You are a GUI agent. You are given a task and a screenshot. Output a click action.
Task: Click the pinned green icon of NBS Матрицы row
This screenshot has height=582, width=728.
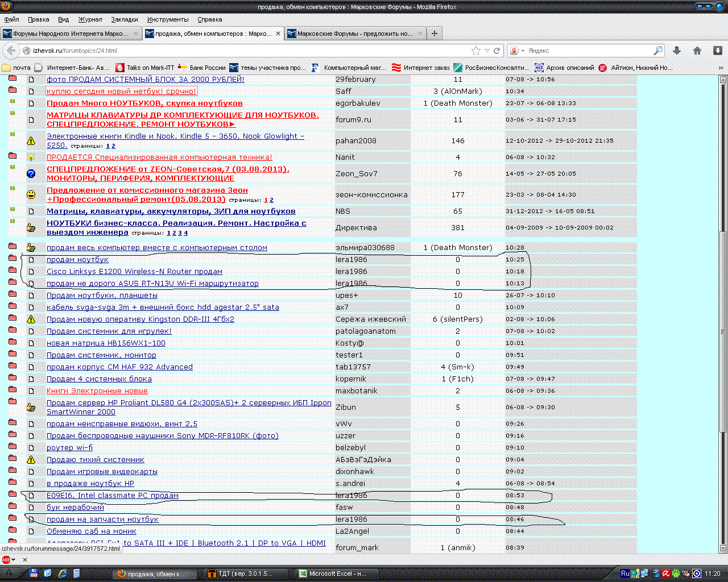(12, 210)
